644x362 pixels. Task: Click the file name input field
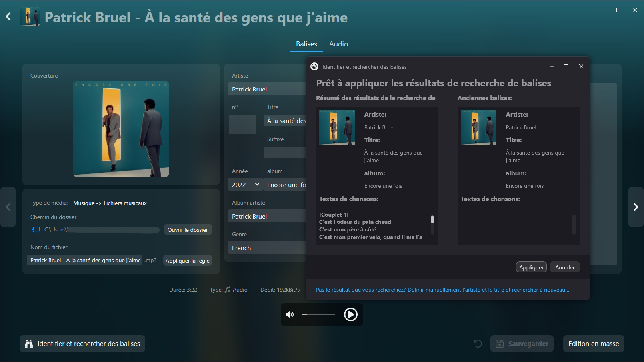coord(85,260)
